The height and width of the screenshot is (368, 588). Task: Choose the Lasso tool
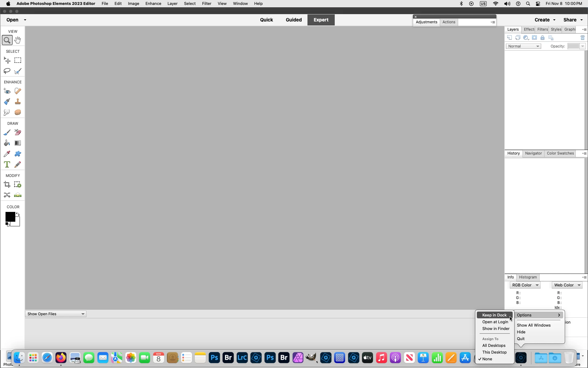[7, 71]
